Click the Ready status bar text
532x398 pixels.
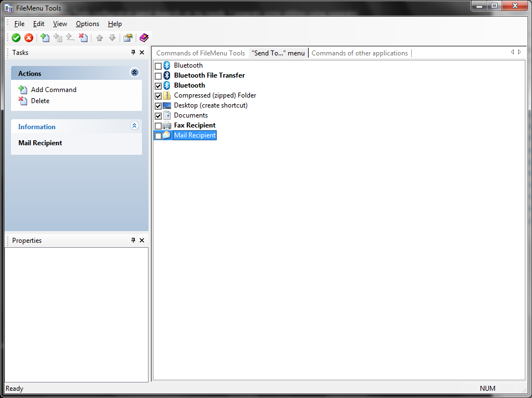click(14, 389)
